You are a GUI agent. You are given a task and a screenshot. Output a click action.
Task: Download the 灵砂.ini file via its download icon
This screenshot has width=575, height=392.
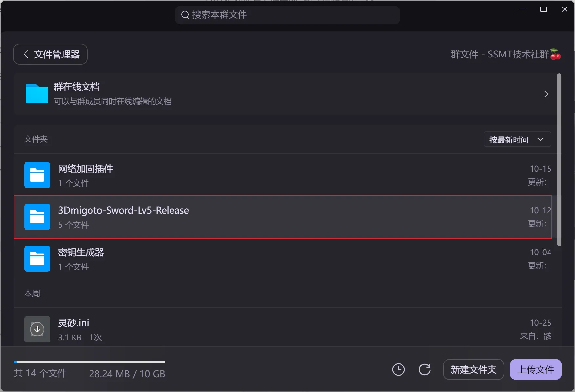[x=37, y=329]
